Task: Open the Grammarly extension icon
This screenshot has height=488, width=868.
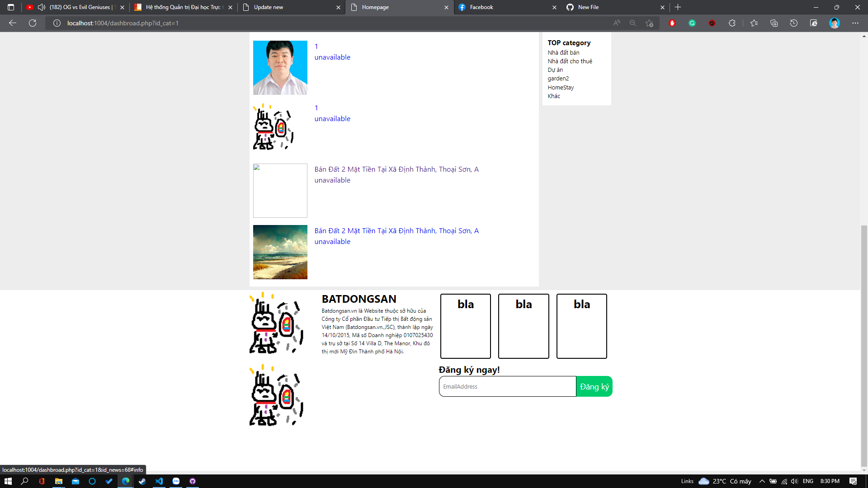Action: click(692, 23)
